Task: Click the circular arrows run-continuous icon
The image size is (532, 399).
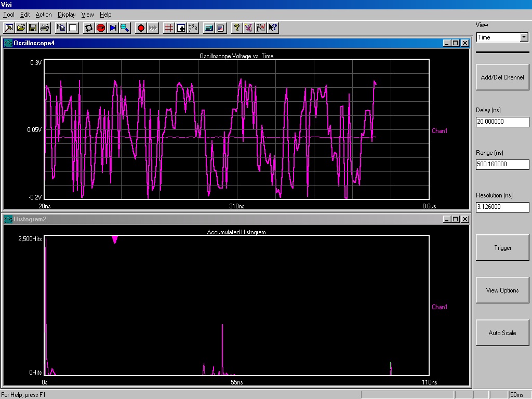Action: click(89, 28)
